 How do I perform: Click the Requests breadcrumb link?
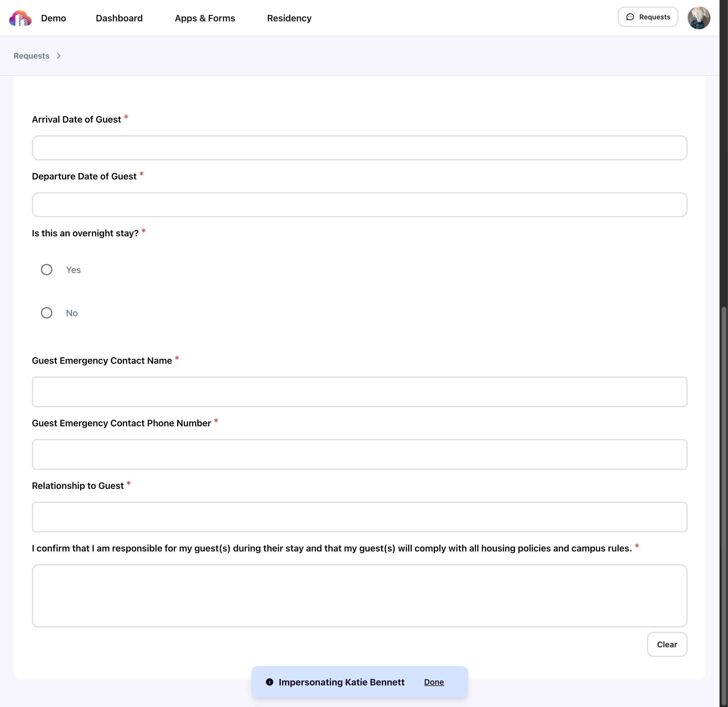32,56
